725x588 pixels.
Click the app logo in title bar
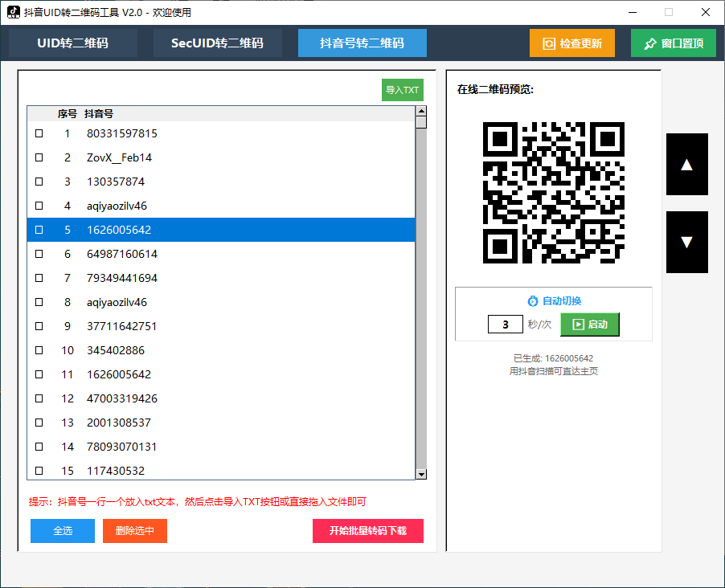point(13,12)
